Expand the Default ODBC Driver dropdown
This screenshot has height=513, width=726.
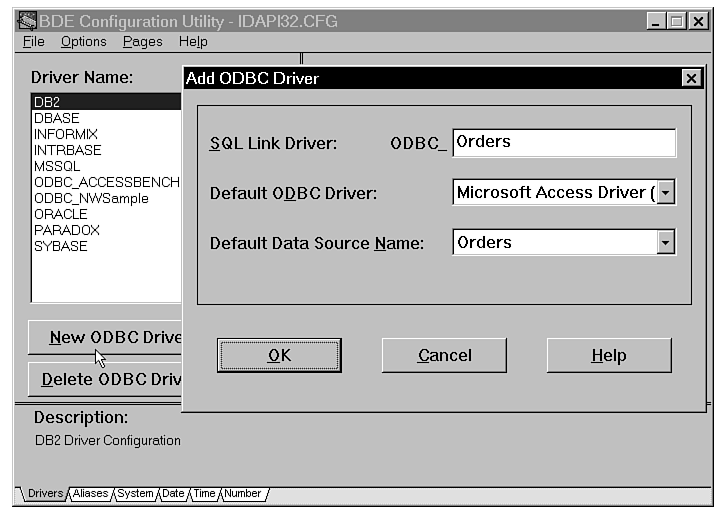[x=666, y=192]
